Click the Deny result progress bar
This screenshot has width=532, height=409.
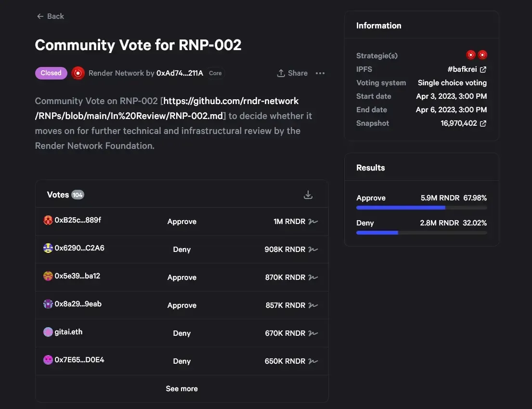pyautogui.click(x=421, y=233)
